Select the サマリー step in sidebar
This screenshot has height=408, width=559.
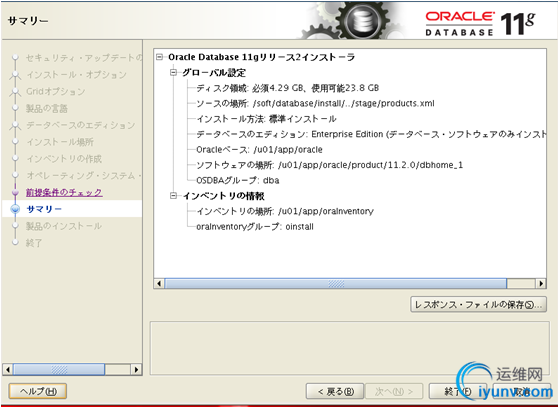(44, 209)
